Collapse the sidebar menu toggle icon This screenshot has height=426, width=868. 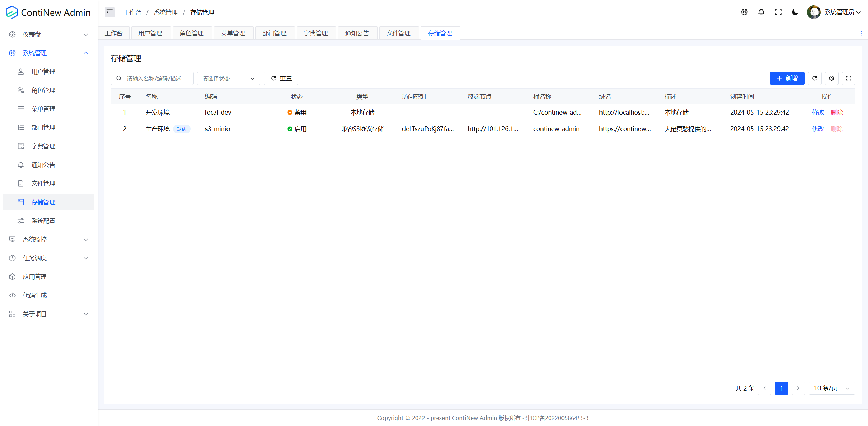(x=110, y=12)
